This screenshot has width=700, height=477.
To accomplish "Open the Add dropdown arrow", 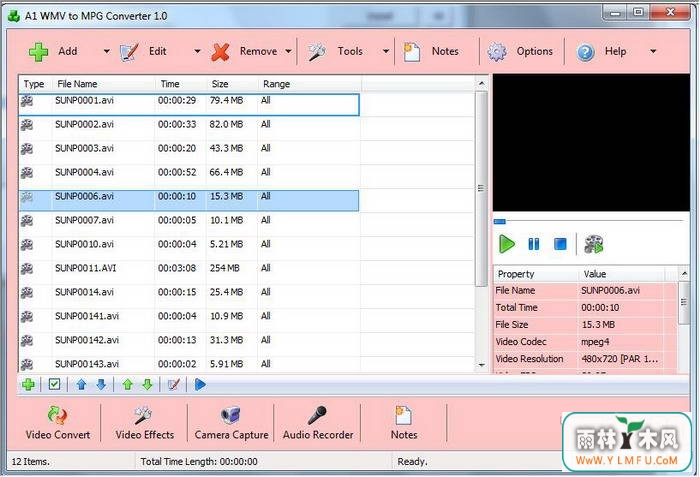I will coord(106,51).
